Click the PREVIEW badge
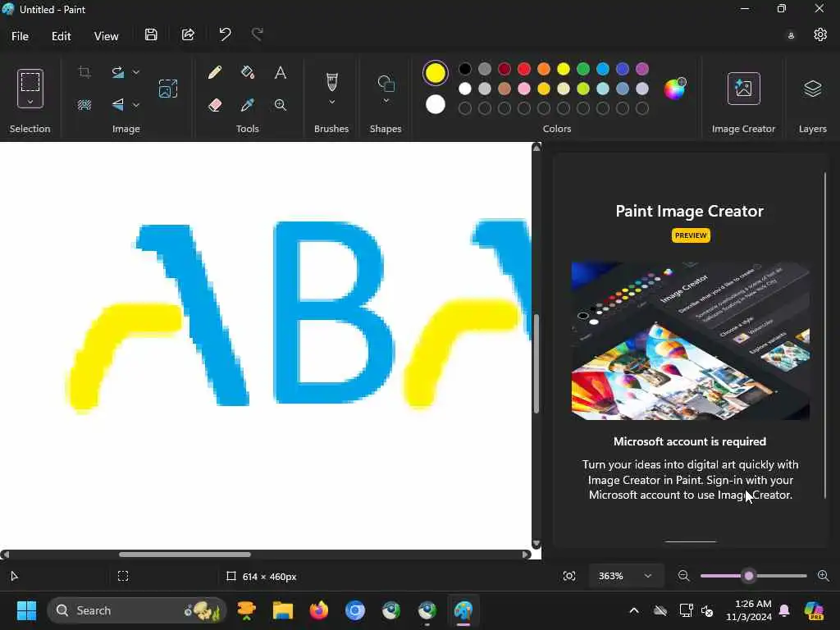The width and height of the screenshot is (840, 630). point(691,235)
